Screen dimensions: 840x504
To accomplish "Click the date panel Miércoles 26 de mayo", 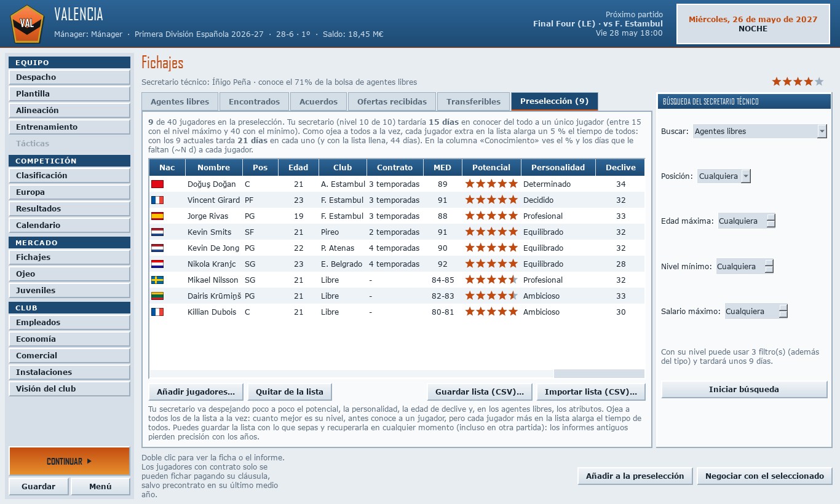I will pos(753,24).
